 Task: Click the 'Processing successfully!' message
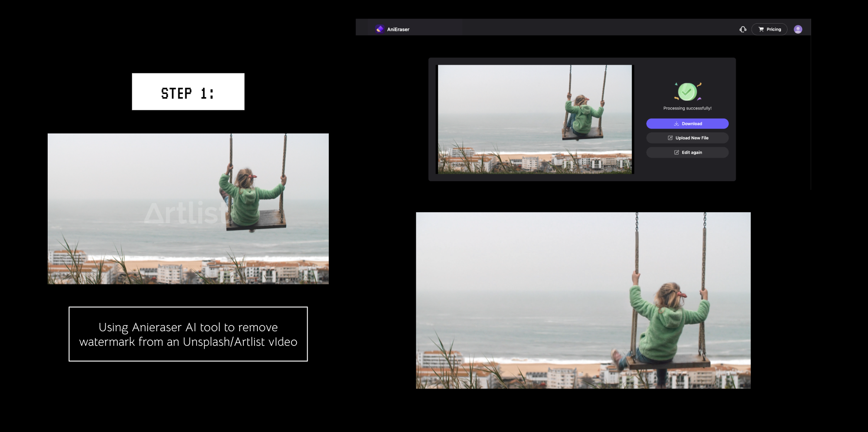point(687,108)
